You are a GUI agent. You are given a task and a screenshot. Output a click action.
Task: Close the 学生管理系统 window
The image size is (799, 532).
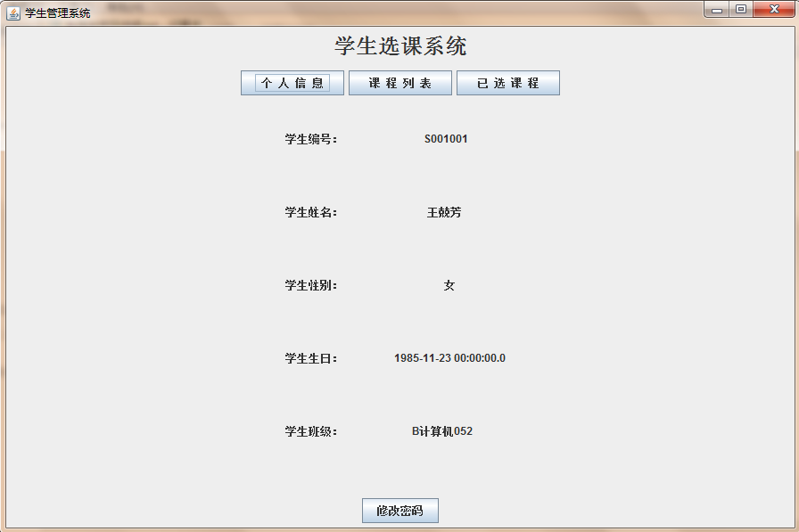pyautogui.click(x=774, y=9)
